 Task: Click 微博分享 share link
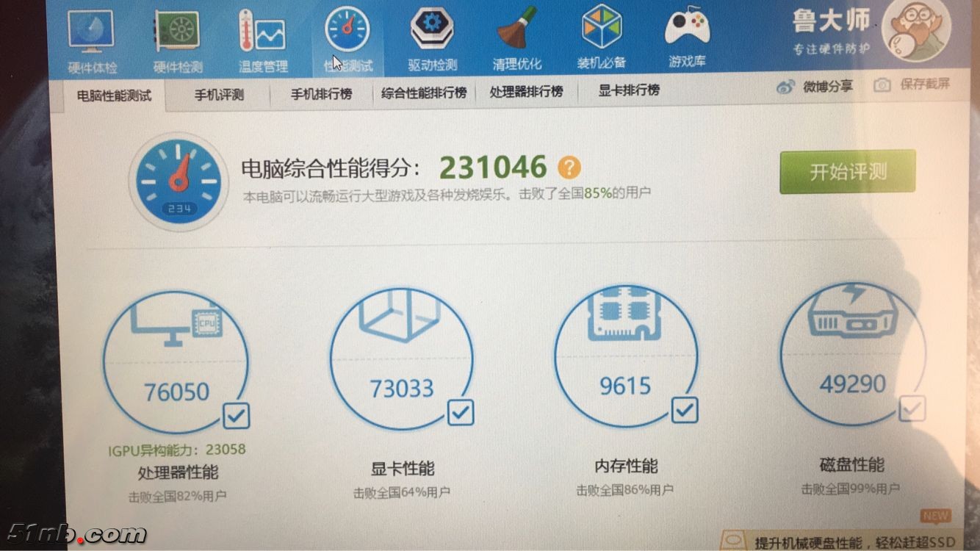point(815,87)
